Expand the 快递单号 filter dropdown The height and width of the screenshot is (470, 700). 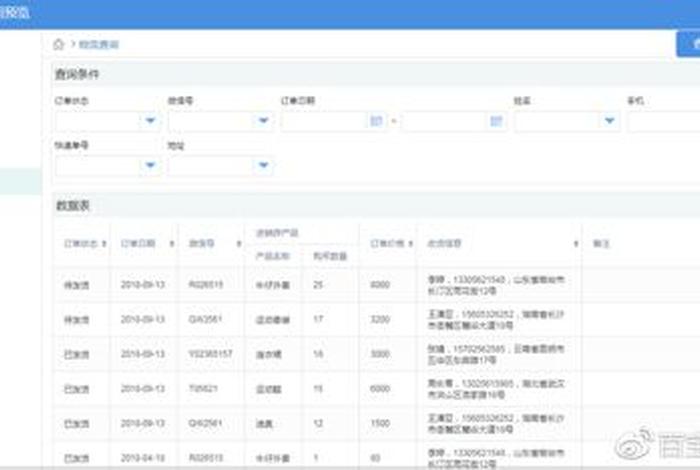(x=150, y=166)
